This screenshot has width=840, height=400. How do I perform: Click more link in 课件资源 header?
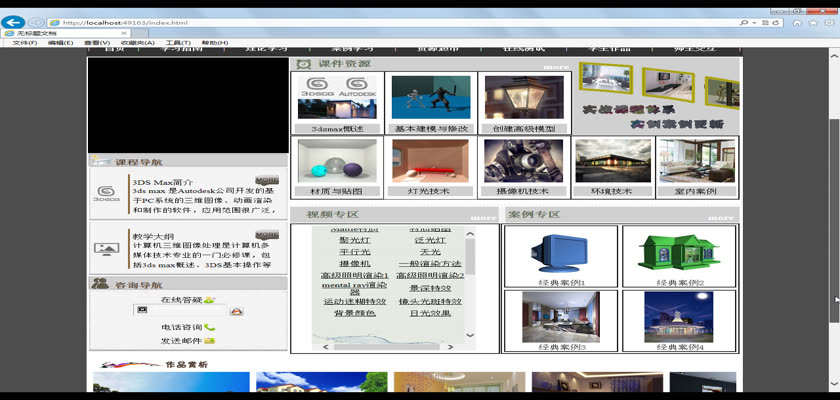point(556,67)
